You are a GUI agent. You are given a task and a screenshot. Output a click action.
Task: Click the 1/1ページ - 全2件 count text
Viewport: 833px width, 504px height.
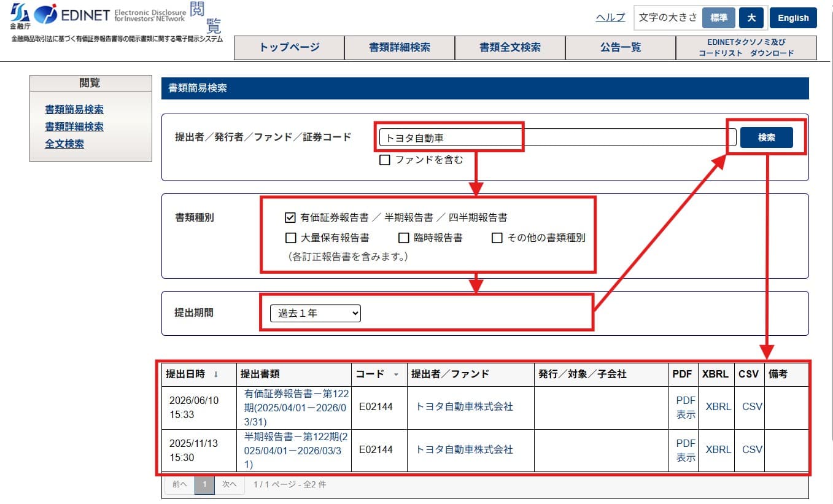pos(290,484)
